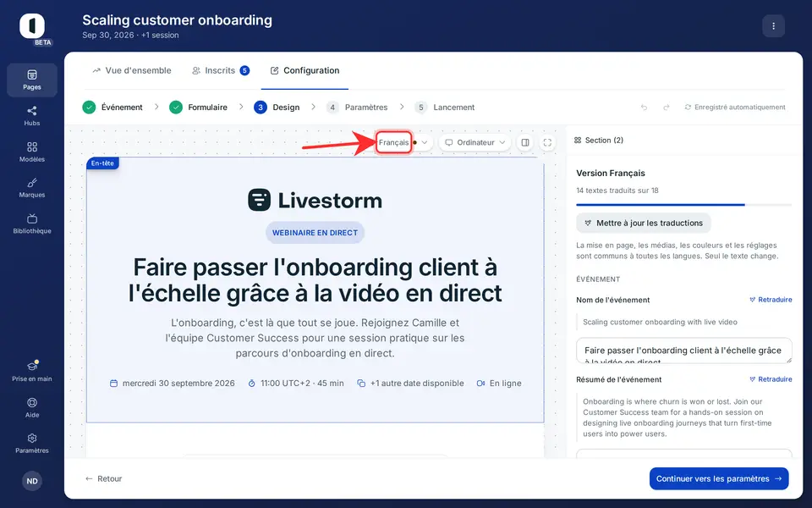Go to the Design step
Image resolution: width=812 pixels, height=508 pixels.
pos(277,108)
